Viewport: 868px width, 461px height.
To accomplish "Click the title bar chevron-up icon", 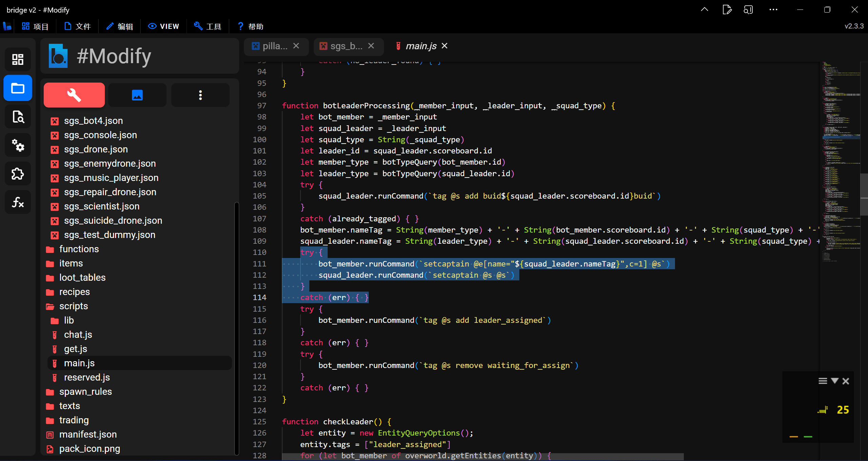I will [x=705, y=10].
